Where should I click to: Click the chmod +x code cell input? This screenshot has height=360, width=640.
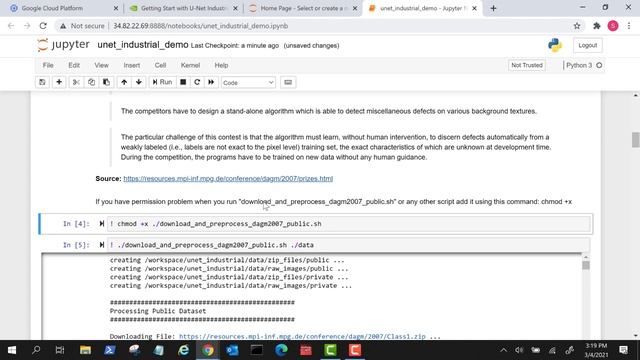tap(349, 224)
